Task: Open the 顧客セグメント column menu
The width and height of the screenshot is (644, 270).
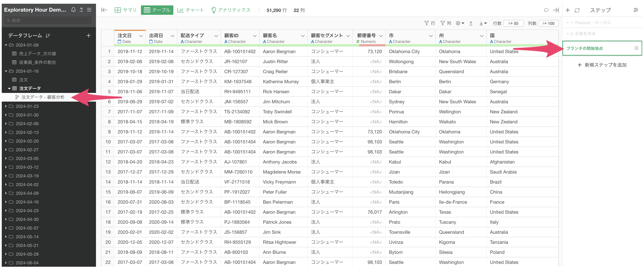Action: click(348, 36)
